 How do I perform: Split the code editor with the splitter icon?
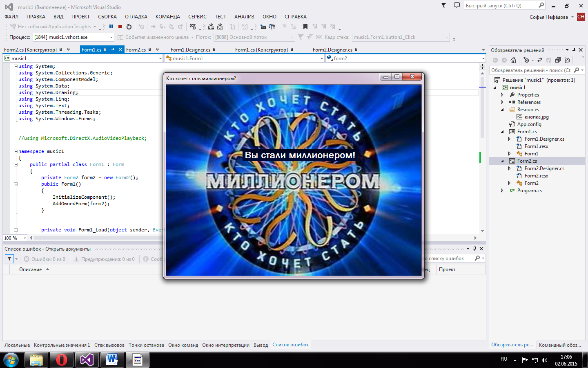click(x=482, y=66)
